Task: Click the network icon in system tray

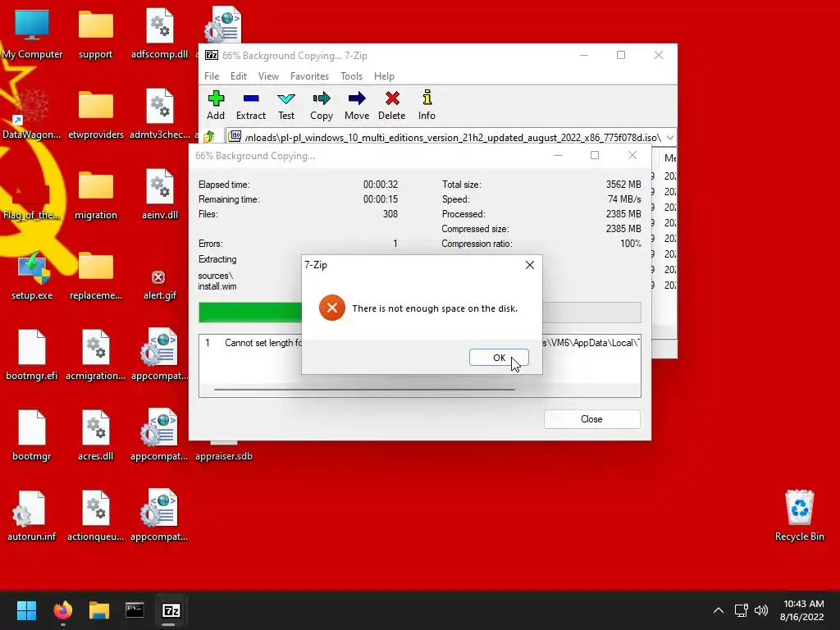Action: (x=741, y=610)
